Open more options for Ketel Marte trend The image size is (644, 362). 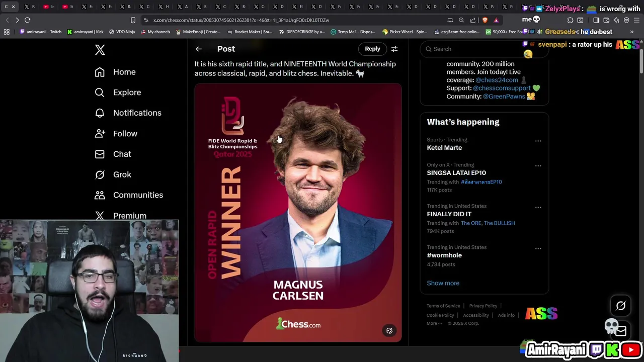click(x=538, y=141)
